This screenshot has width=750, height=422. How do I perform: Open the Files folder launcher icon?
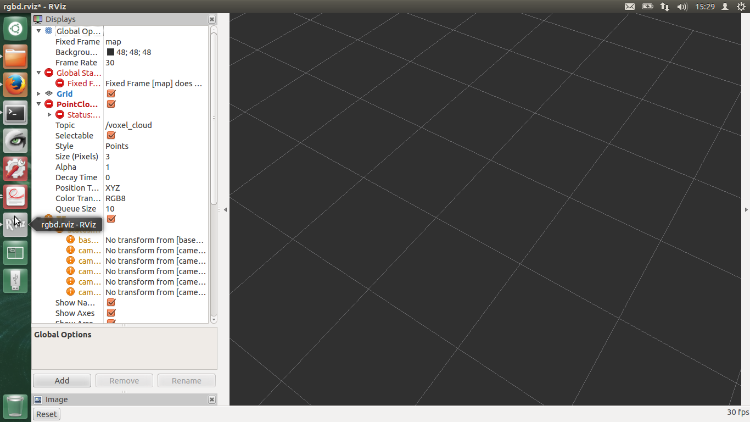click(15, 57)
